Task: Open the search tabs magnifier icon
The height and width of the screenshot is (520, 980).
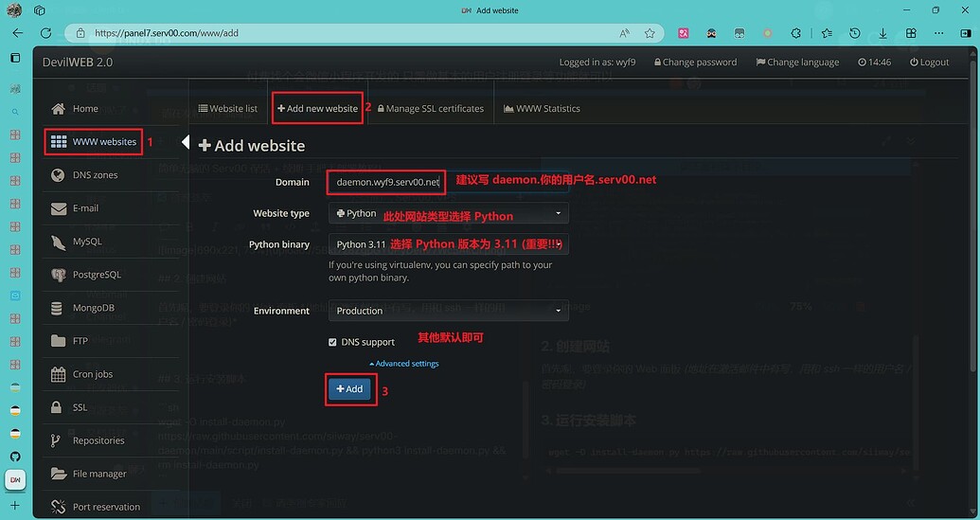Action: pos(15,112)
